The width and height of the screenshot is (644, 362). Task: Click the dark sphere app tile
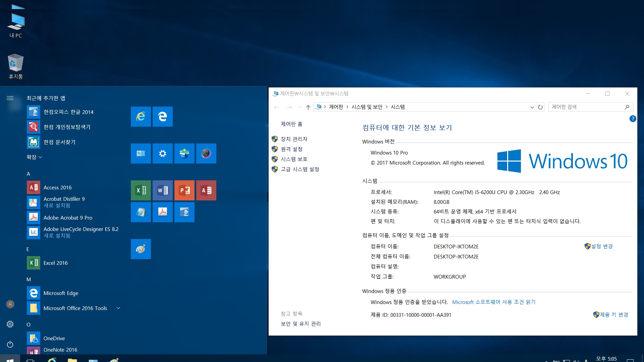click(x=206, y=154)
